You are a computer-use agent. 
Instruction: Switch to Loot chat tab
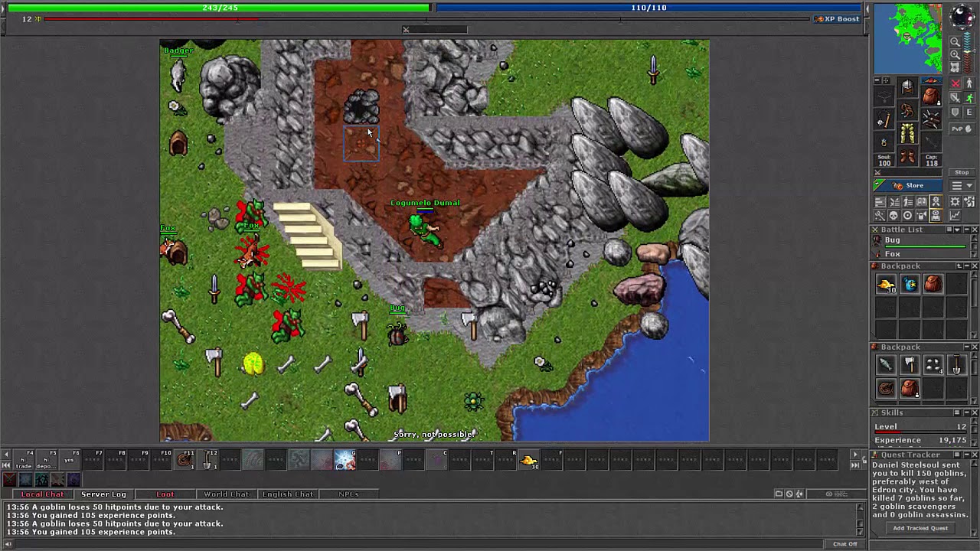165,494
